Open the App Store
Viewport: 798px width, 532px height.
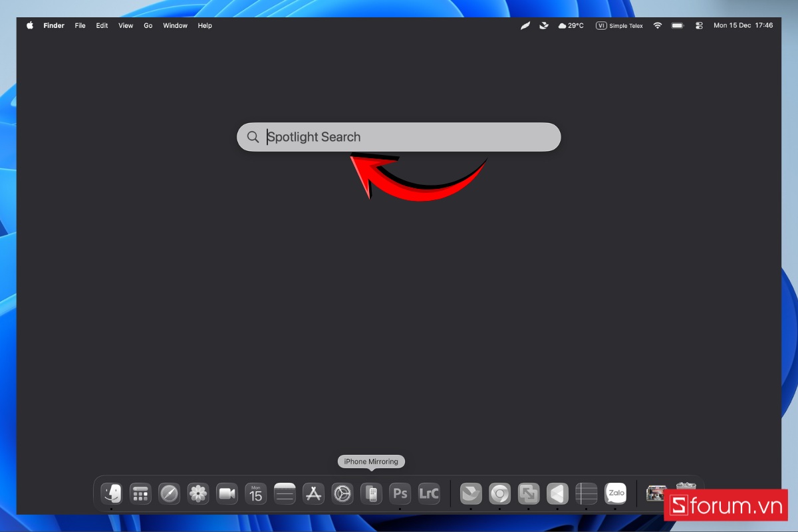pos(313,493)
